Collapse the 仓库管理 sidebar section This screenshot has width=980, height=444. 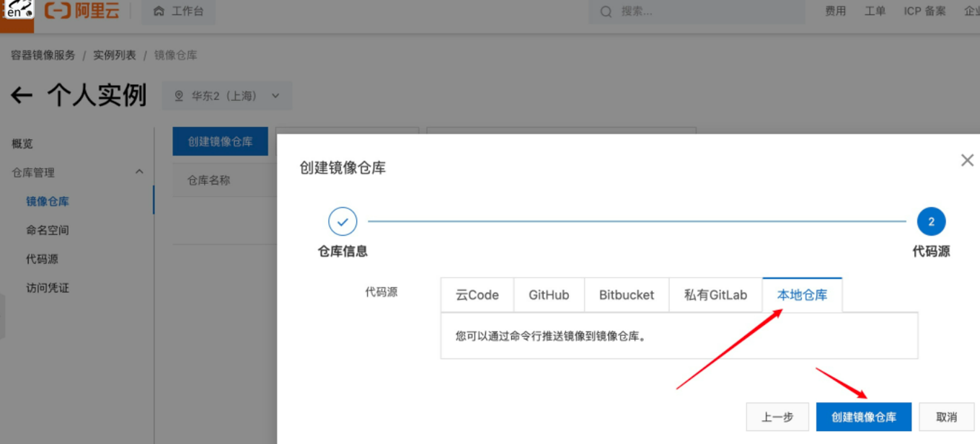[139, 172]
